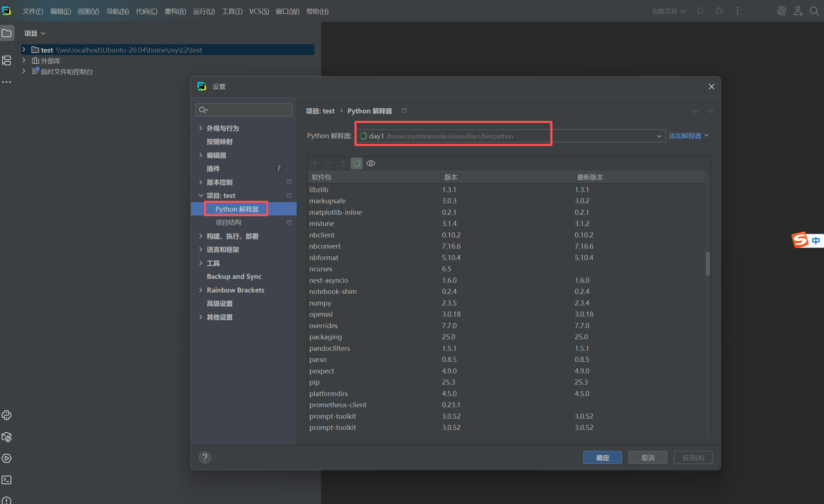
Task: Click the Conda package mode icon
Action: click(x=356, y=163)
